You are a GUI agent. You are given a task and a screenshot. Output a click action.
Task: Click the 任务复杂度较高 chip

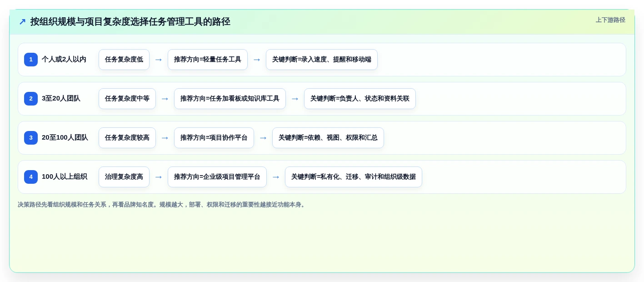[x=127, y=138]
